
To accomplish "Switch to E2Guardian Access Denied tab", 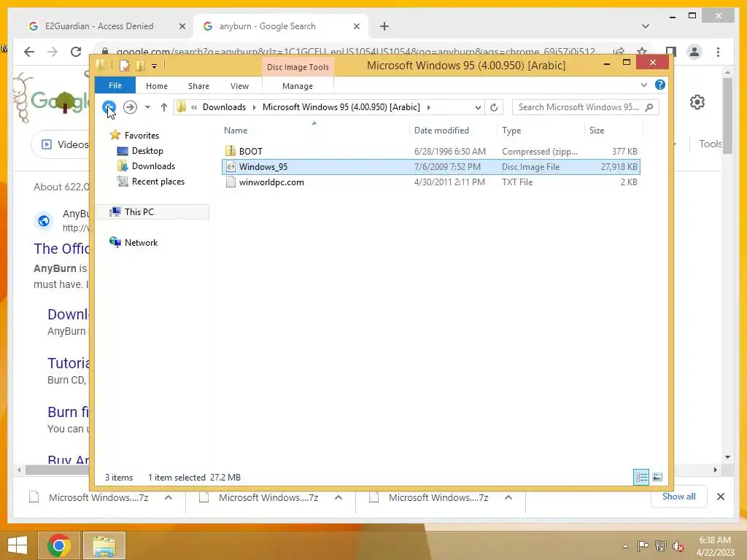I will pos(98,26).
